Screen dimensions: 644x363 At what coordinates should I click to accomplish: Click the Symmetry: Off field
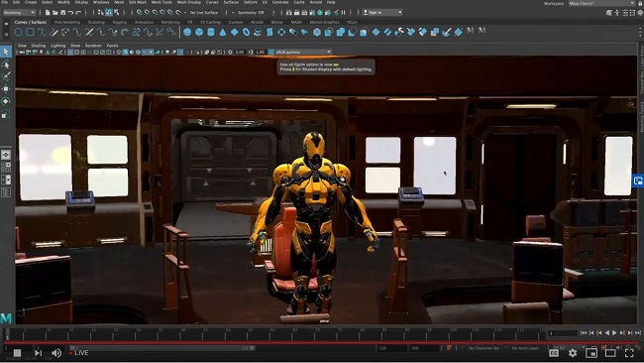[251, 12]
